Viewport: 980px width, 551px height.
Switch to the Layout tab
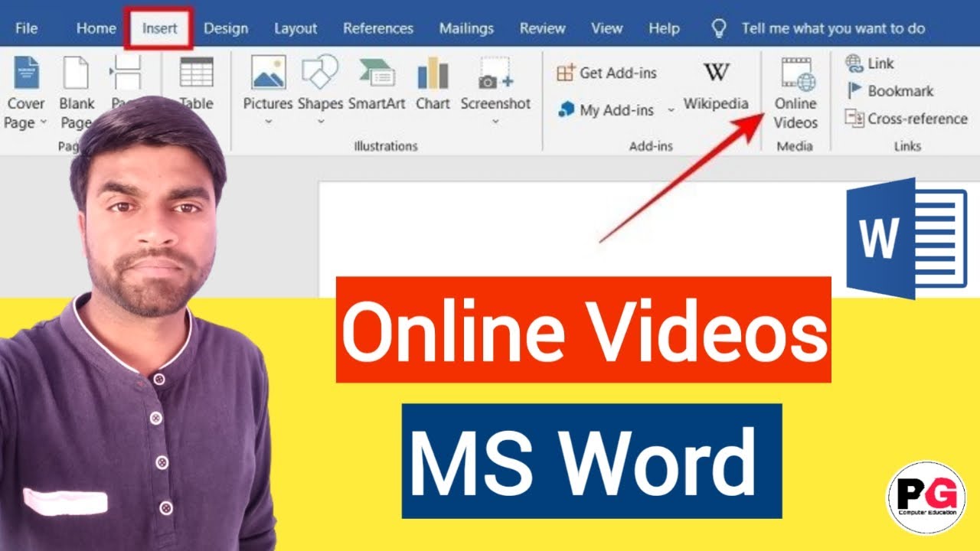[296, 28]
